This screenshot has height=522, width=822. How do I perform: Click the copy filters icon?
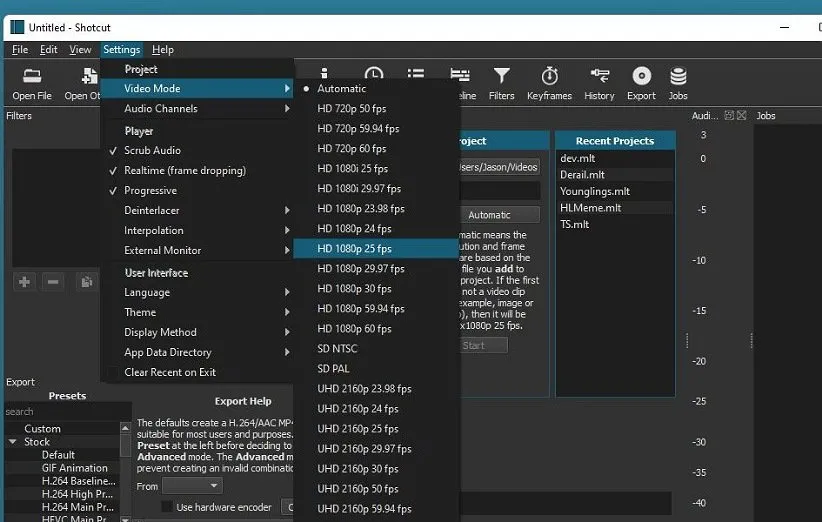coord(86,282)
